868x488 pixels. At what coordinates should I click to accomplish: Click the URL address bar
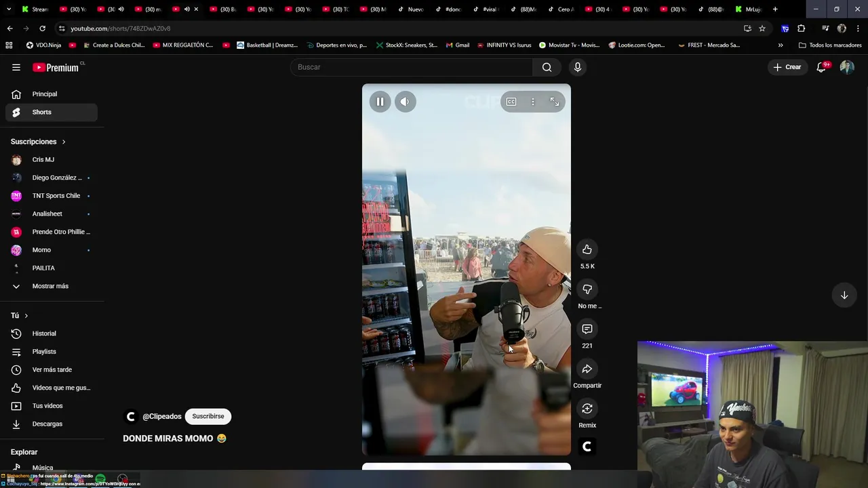tap(400, 28)
